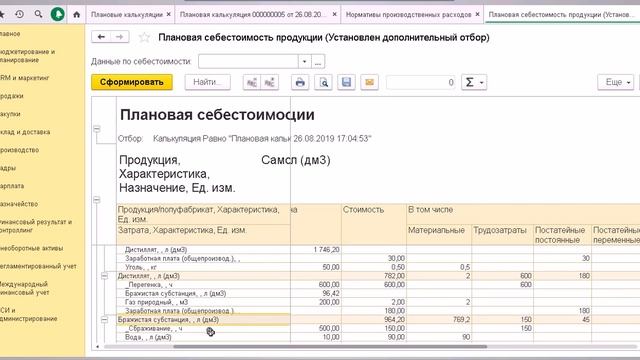Switch to Плановые калькуляции tab
Image resolution: width=640 pixels, height=360 pixels.
[x=127, y=14]
